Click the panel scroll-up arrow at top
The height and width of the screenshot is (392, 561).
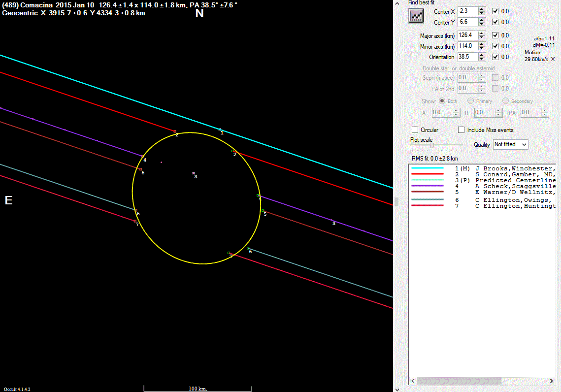(397, 3)
